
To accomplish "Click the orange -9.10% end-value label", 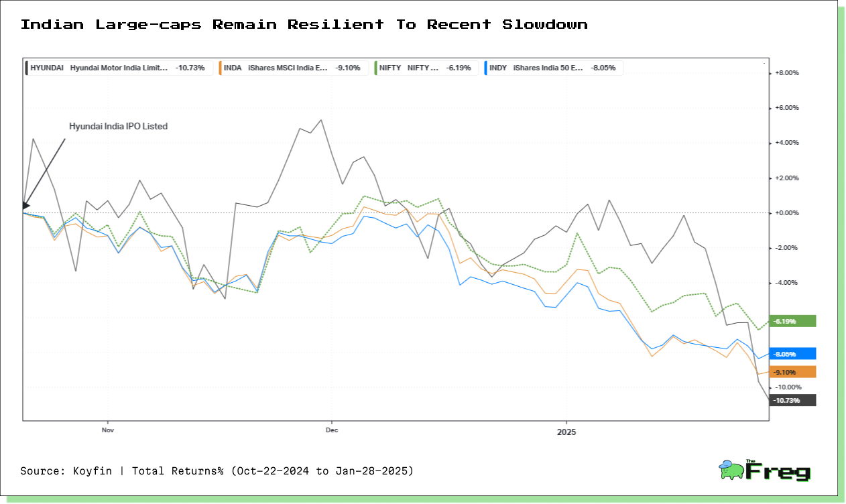I will [793, 372].
